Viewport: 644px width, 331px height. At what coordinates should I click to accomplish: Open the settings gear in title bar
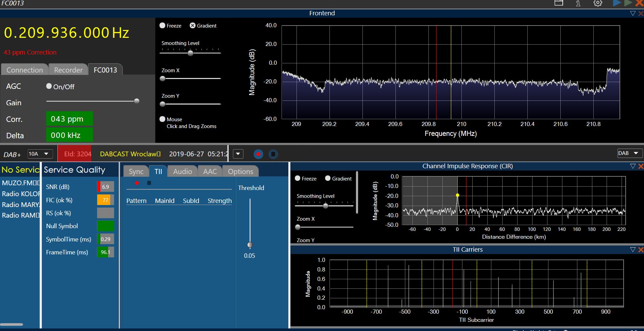598,3
